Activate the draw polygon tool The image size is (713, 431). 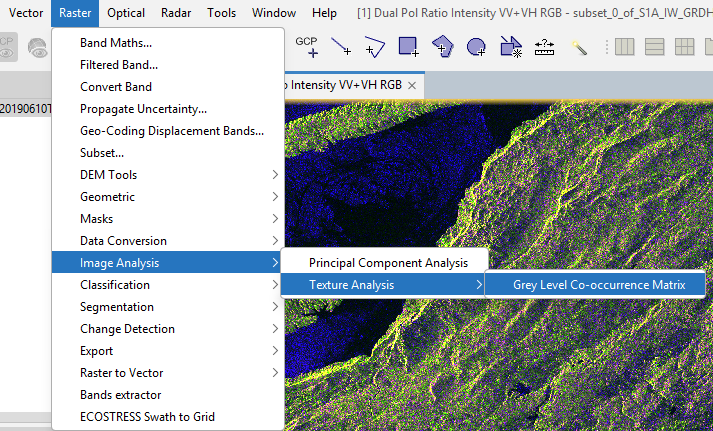[x=443, y=46]
